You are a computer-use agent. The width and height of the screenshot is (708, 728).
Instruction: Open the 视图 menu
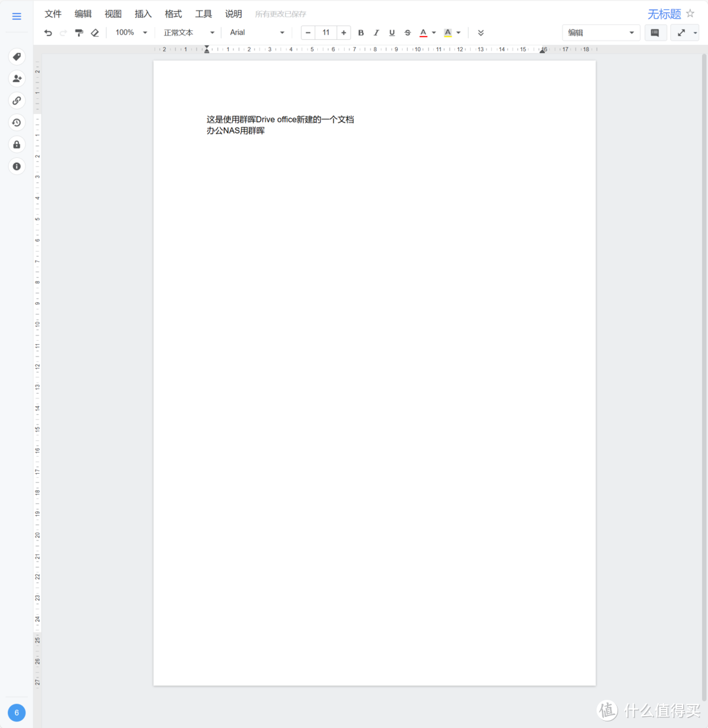113,14
